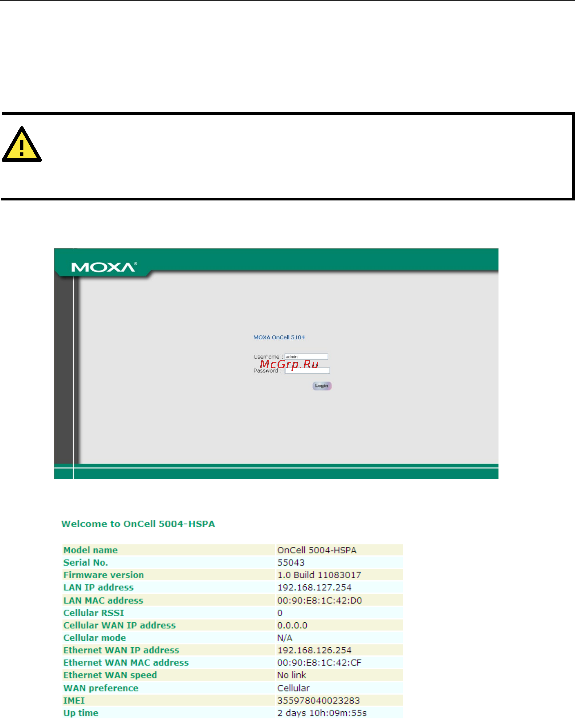Click the value '00:90:E8:1C:42:D0'
Viewport: 575px width, 728px height.
(x=319, y=600)
